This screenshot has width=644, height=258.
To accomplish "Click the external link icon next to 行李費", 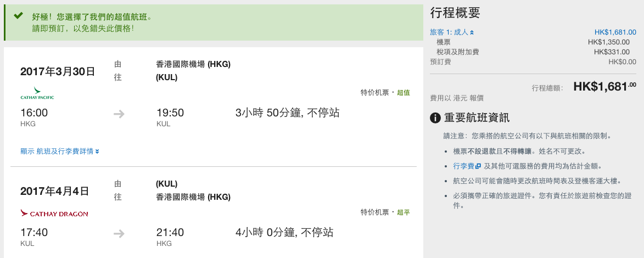I will (478, 166).
